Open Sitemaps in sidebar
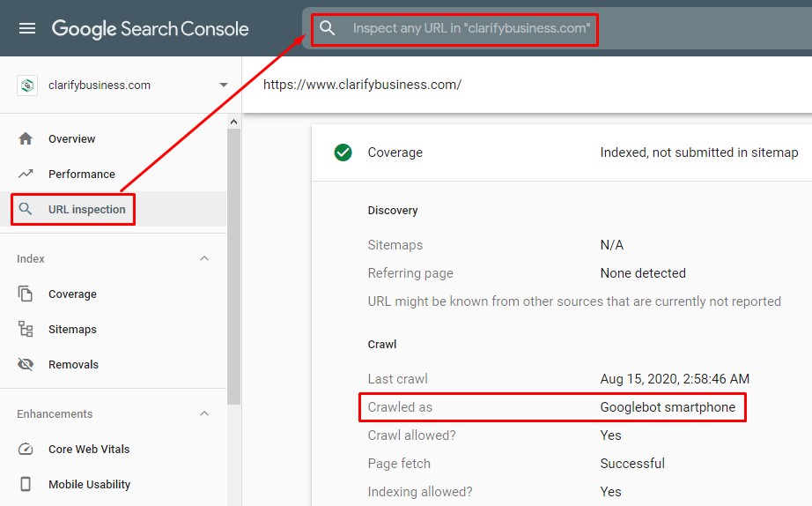Screen dimensions: 812x506 pyautogui.click(x=72, y=329)
